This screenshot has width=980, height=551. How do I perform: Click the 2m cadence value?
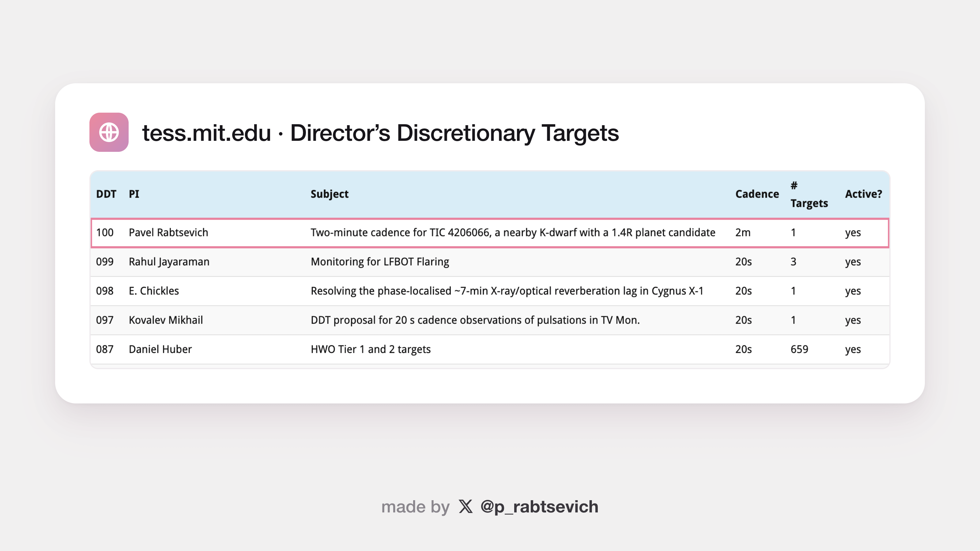point(743,232)
